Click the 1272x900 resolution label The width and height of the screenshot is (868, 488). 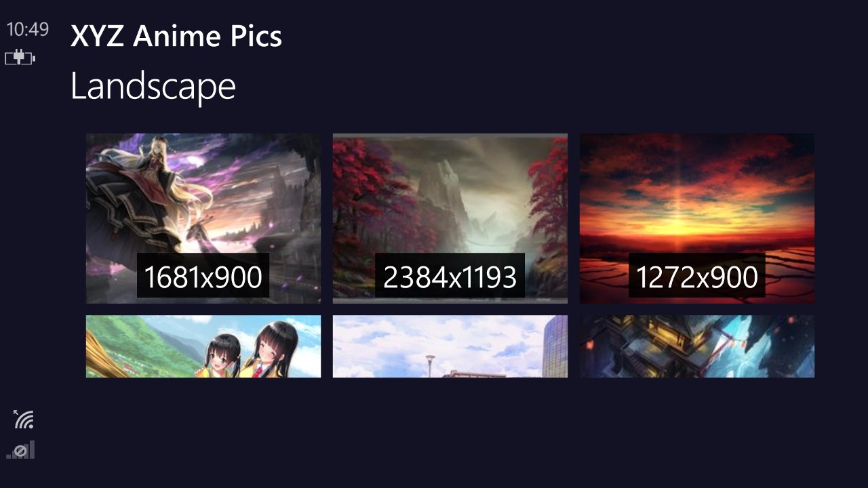[x=696, y=277]
